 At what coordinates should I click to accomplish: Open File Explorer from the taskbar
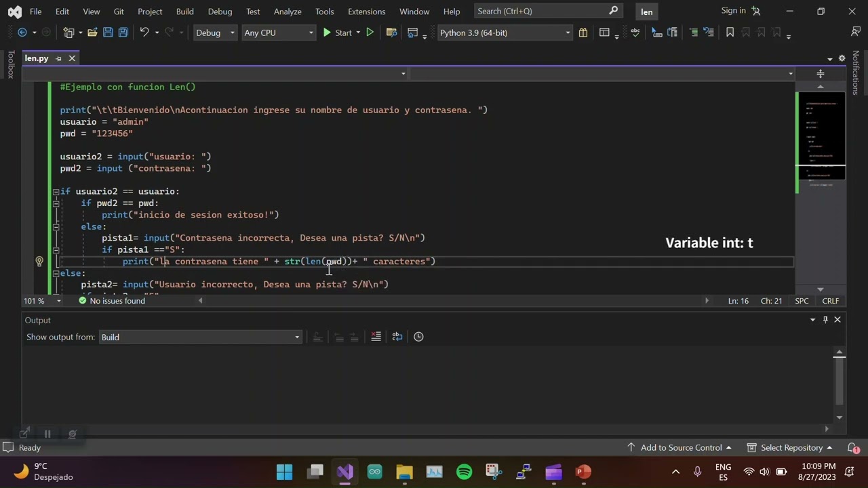coord(404,472)
